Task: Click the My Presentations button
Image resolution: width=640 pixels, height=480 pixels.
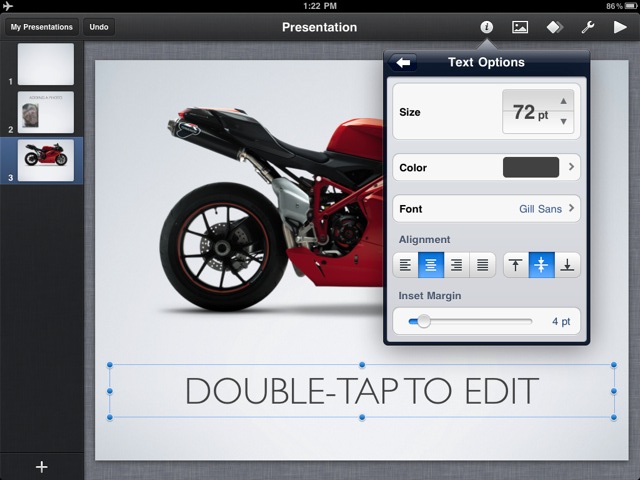Action: 42,27
